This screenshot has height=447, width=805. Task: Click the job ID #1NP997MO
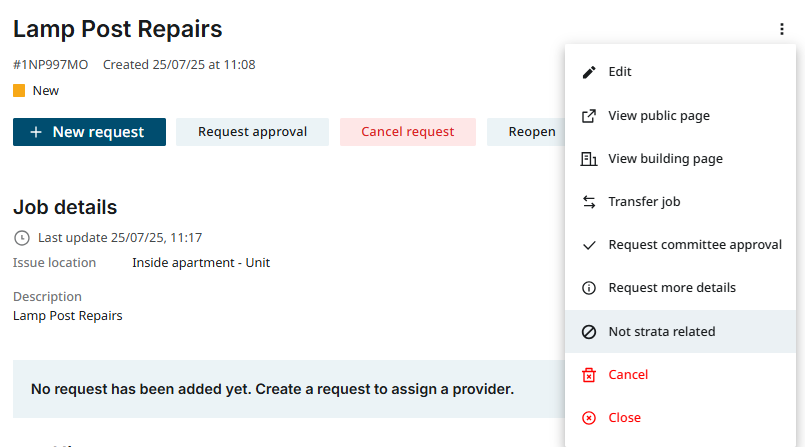coord(50,65)
